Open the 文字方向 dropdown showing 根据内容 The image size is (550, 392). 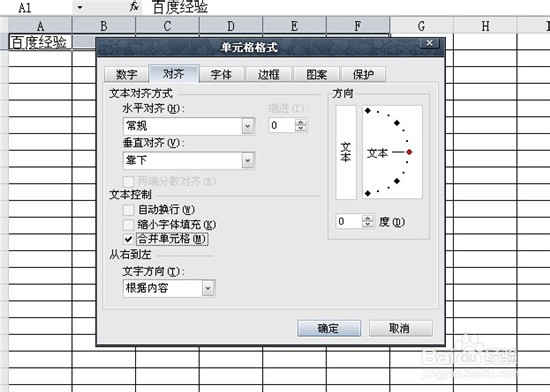click(x=208, y=288)
